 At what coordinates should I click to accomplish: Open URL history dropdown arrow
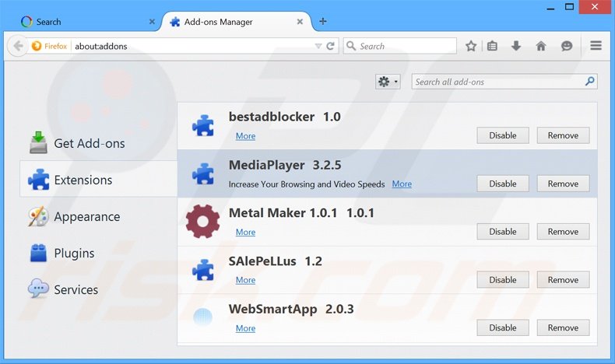(318, 46)
